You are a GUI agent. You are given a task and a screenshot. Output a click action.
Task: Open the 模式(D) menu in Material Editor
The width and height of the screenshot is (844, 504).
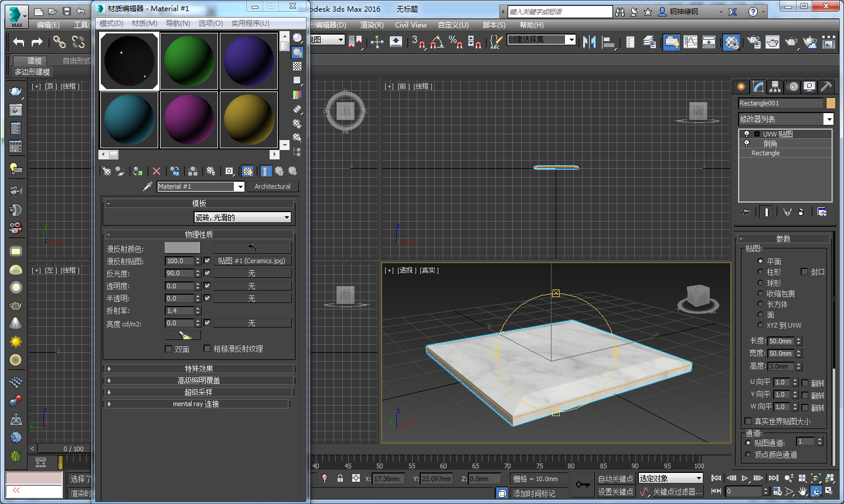111,23
